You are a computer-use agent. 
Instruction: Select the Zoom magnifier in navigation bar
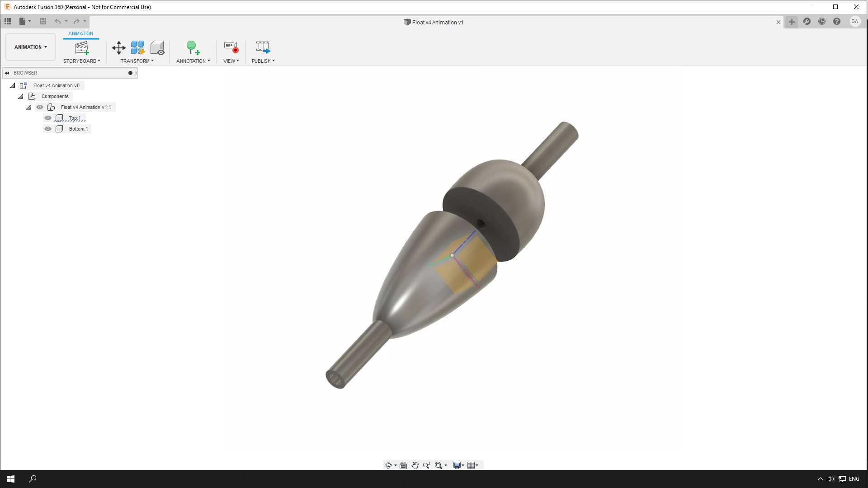pos(427,465)
